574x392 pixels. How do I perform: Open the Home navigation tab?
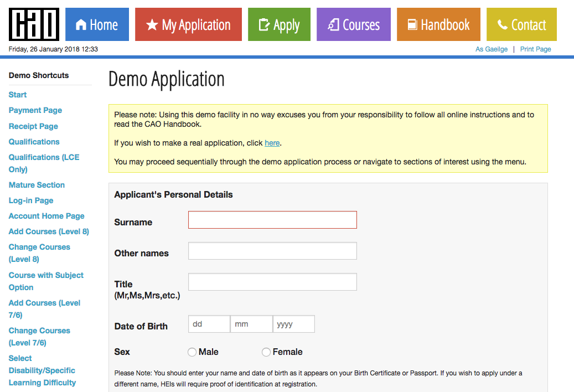click(97, 24)
